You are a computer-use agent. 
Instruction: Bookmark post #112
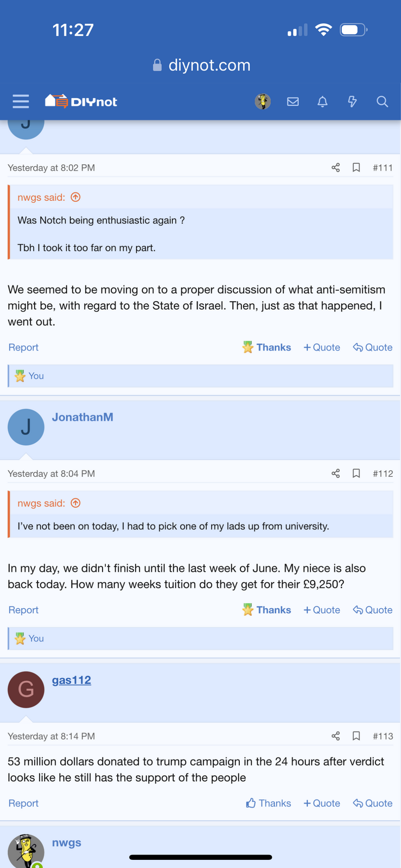357,474
